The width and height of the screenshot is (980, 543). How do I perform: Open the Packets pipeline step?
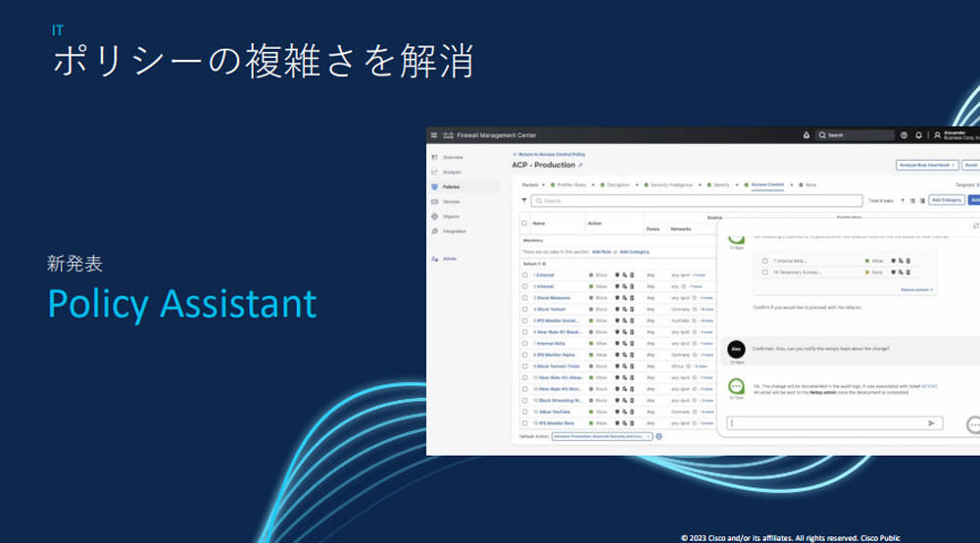point(530,185)
